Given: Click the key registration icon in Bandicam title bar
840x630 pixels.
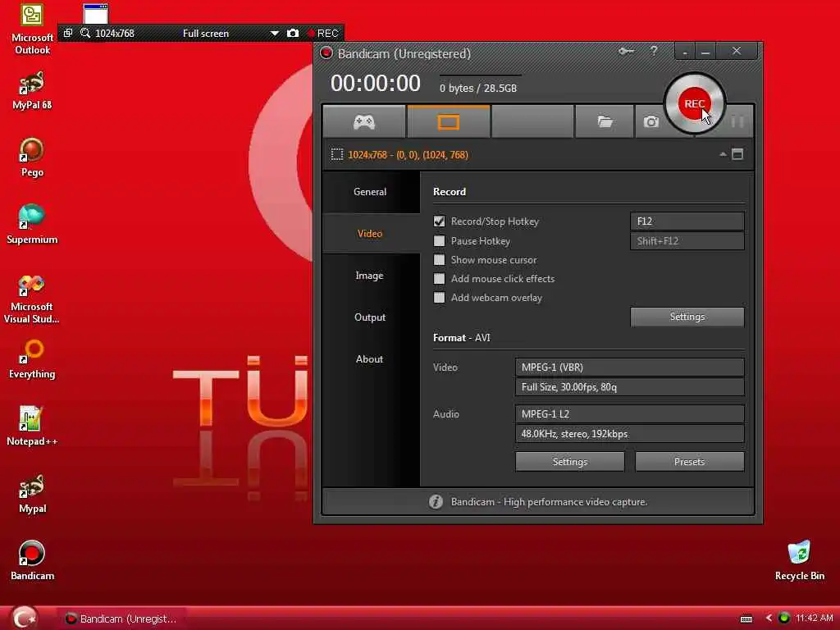Looking at the screenshot, I should (x=626, y=52).
